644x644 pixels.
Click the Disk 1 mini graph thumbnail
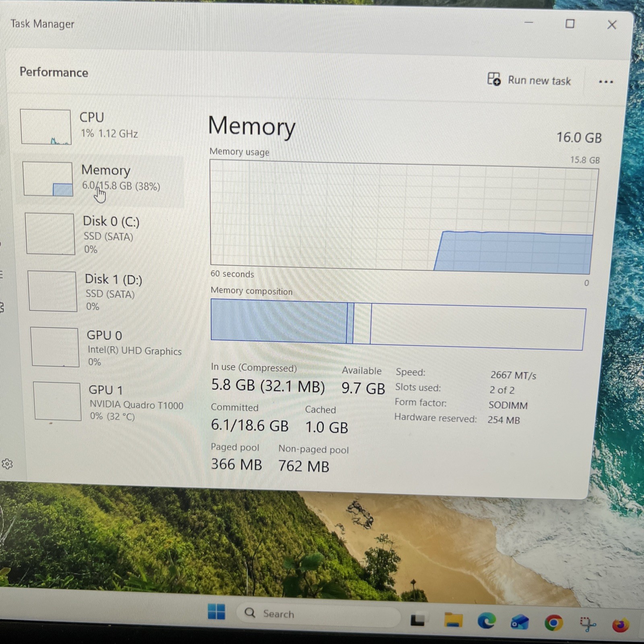point(52,291)
